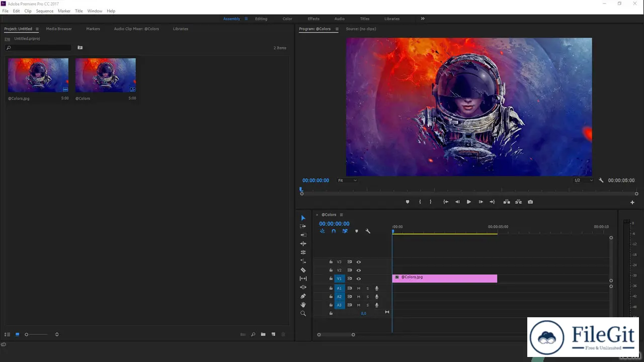Viewport: 644px width, 362px height.
Task: Click Find Faces icon beside search
Action: point(80,48)
